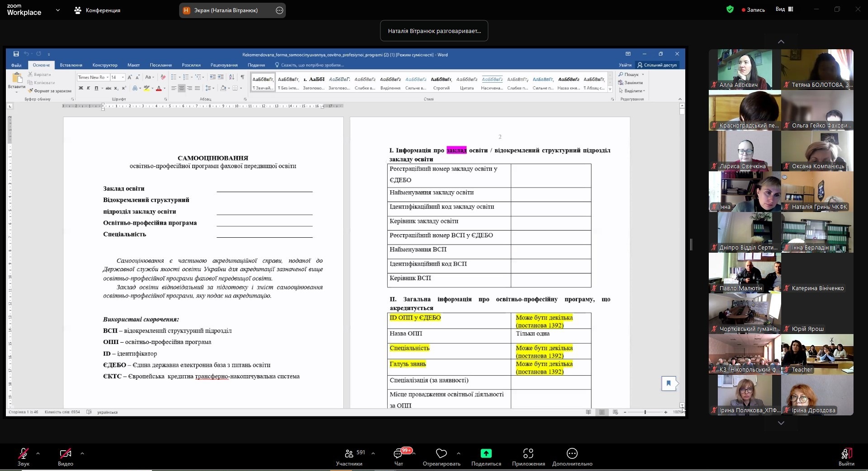Expand the audio settings arrow next to Звук
Screen dimensions: 868x471
[x=38, y=453]
